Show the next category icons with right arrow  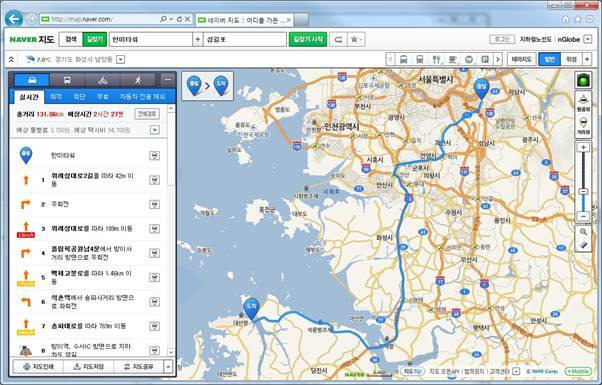click(x=498, y=59)
